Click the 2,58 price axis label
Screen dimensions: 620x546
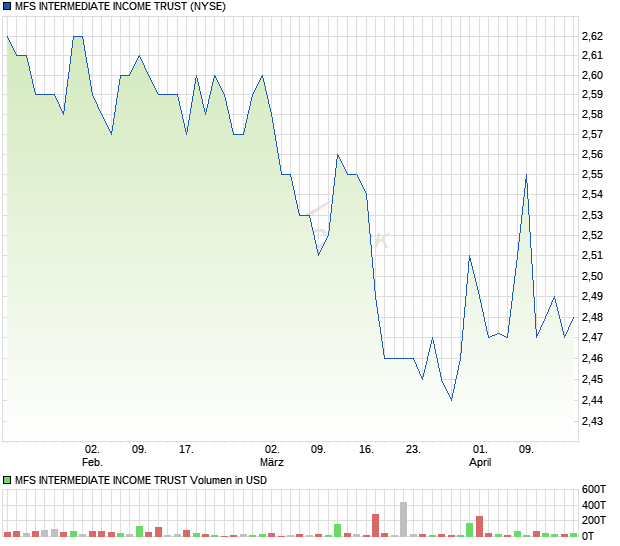click(x=592, y=114)
